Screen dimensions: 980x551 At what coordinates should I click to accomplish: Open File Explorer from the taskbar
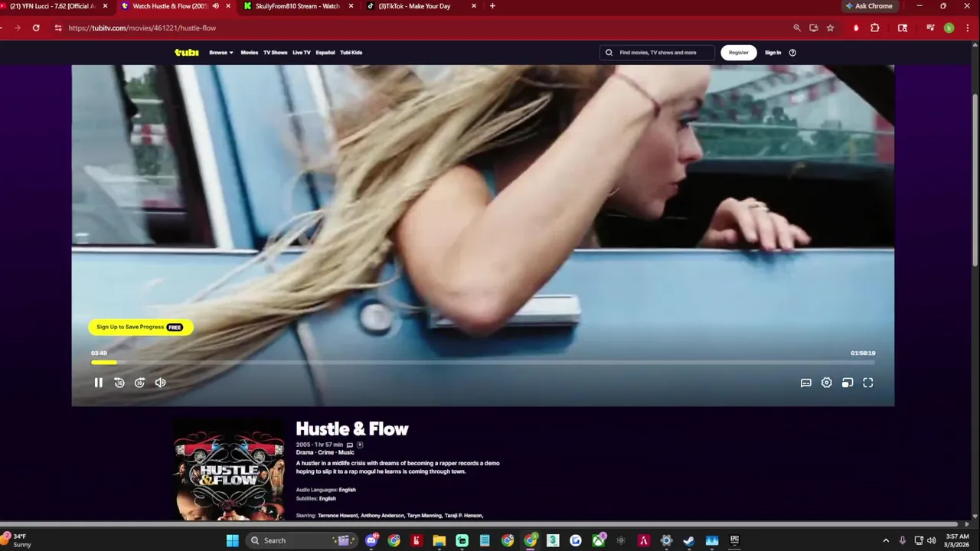[439, 540]
